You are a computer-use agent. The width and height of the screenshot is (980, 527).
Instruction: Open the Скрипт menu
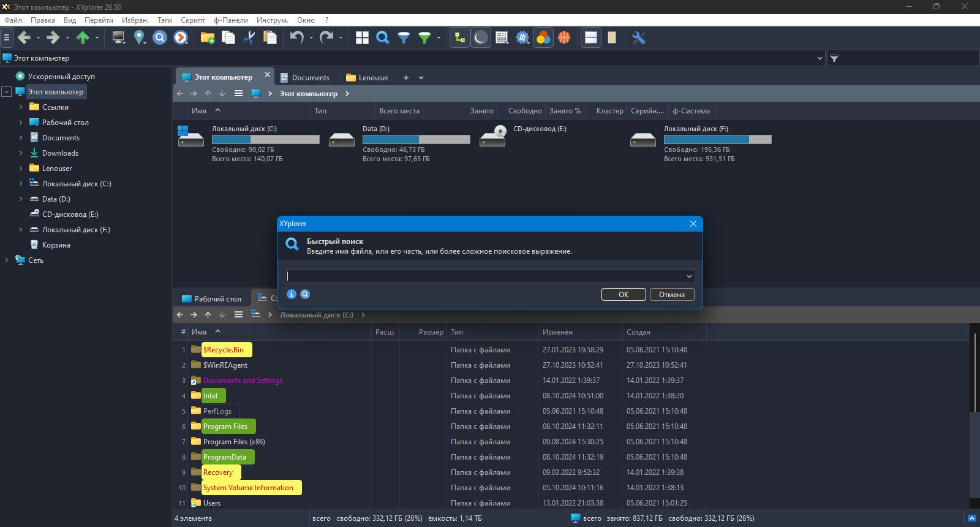coord(193,20)
